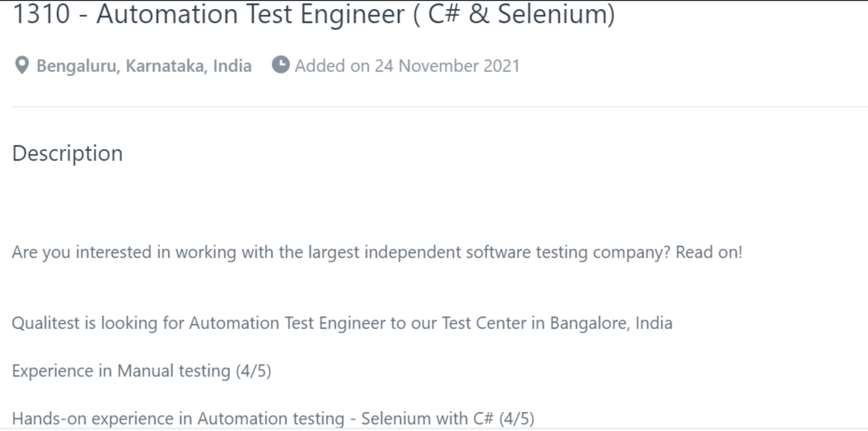This screenshot has width=868, height=431.
Task: Click 'Bangalore, India' in the Qualitest sentence
Action: (x=611, y=323)
